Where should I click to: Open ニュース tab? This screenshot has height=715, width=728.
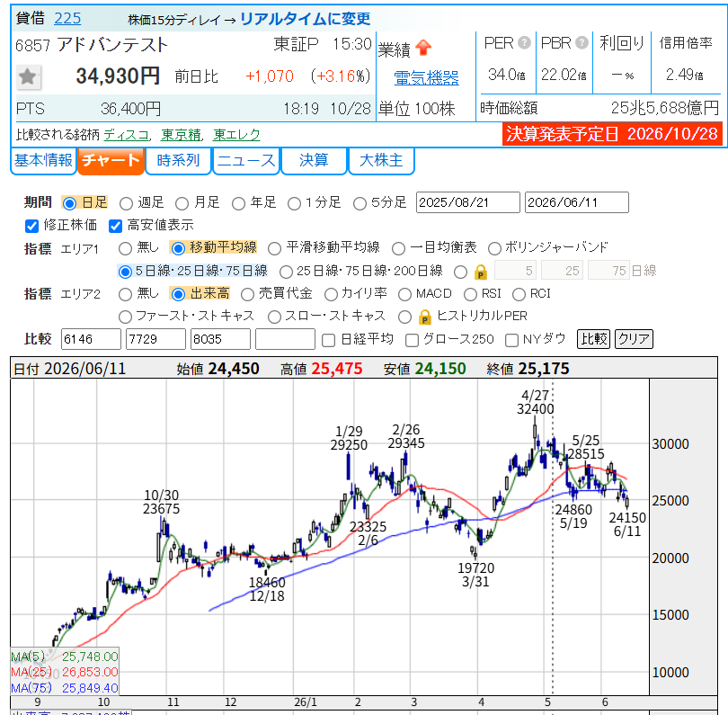246,161
